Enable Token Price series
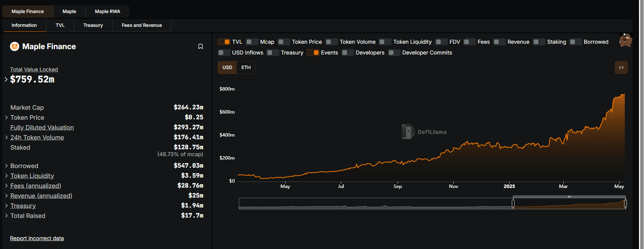 (284, 42)
